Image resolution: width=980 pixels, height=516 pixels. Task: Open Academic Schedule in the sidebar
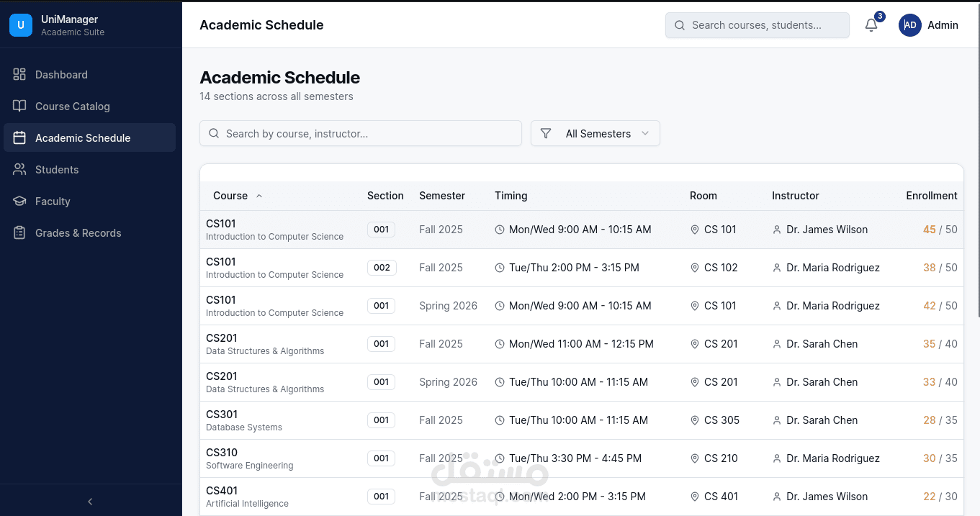click(83, 138)
